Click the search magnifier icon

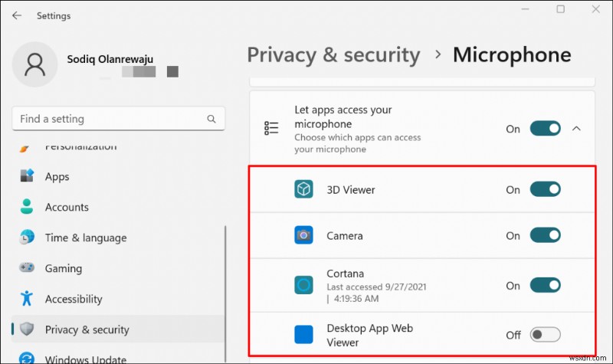coord(211,120)
